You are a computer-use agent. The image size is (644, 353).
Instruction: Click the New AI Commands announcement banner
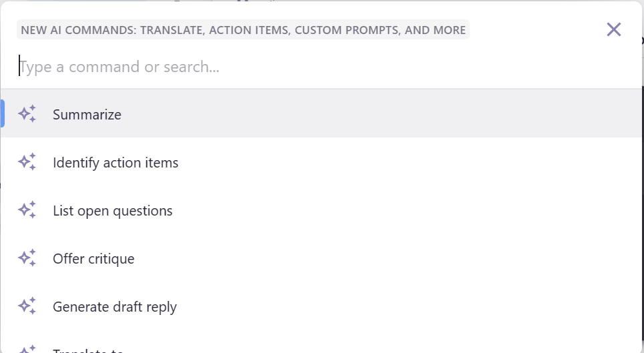pos(243,30)
